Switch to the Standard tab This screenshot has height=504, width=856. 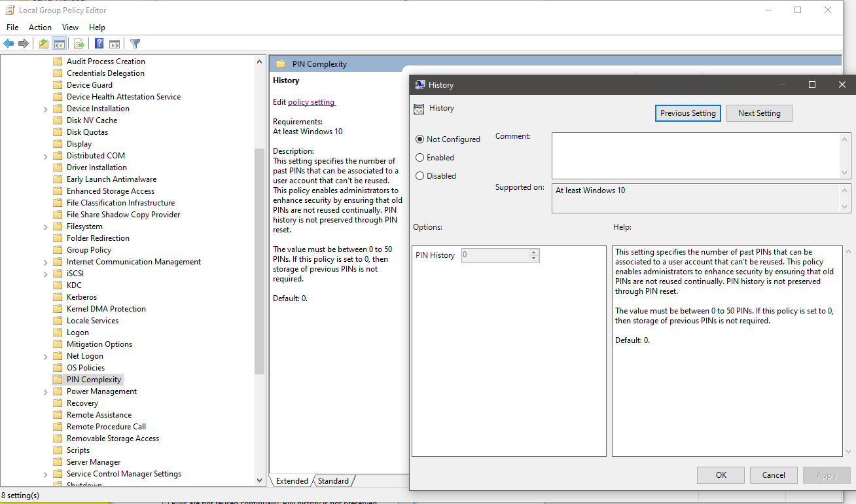pyautogui.click(x=333, y=480)
